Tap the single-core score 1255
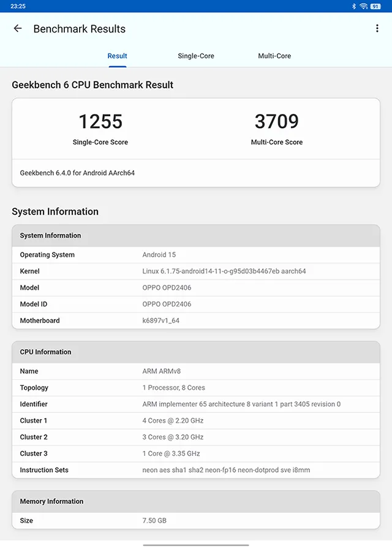Screen dimensions: 392x549 100,121
